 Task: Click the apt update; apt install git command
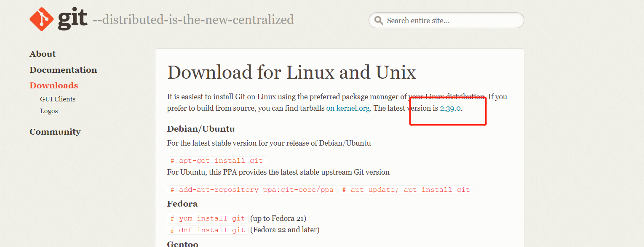pos(406,190)
